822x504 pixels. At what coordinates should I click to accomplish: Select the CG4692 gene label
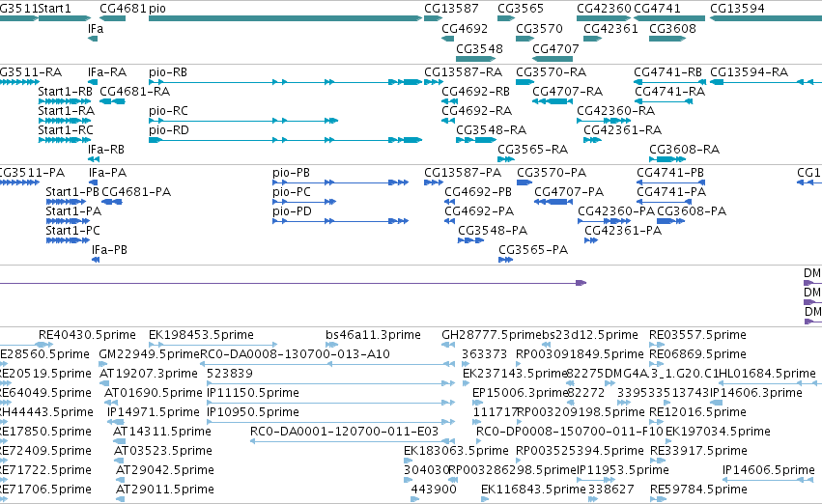coord(465,28)
